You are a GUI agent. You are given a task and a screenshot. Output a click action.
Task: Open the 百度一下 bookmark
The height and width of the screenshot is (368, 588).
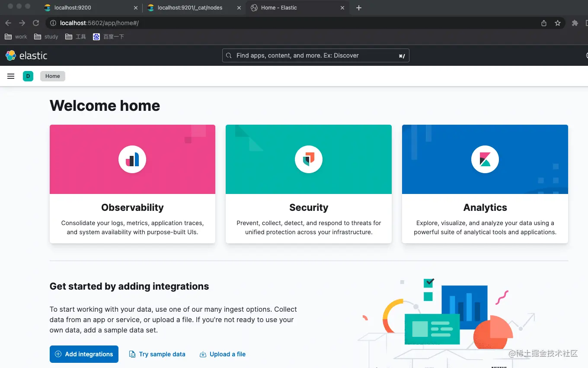(109, 37)
